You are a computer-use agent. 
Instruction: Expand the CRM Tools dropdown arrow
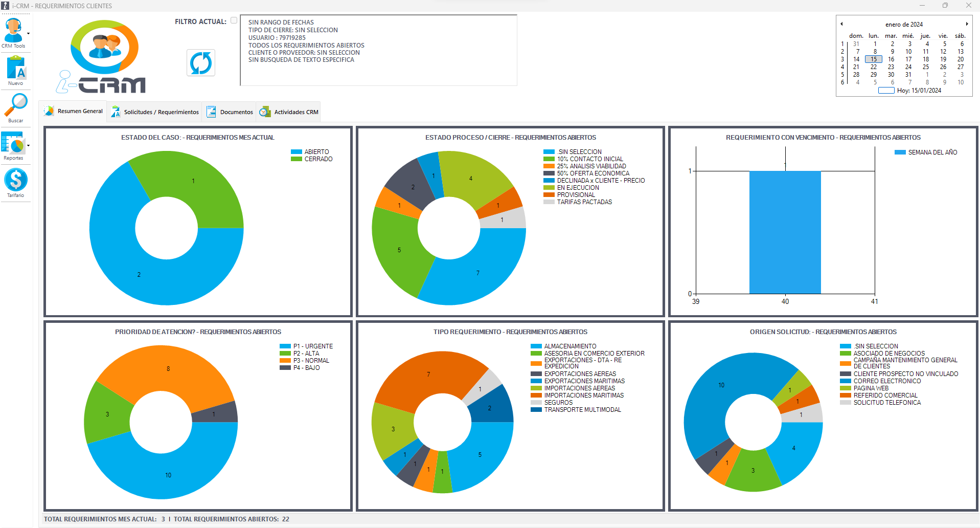28,34
